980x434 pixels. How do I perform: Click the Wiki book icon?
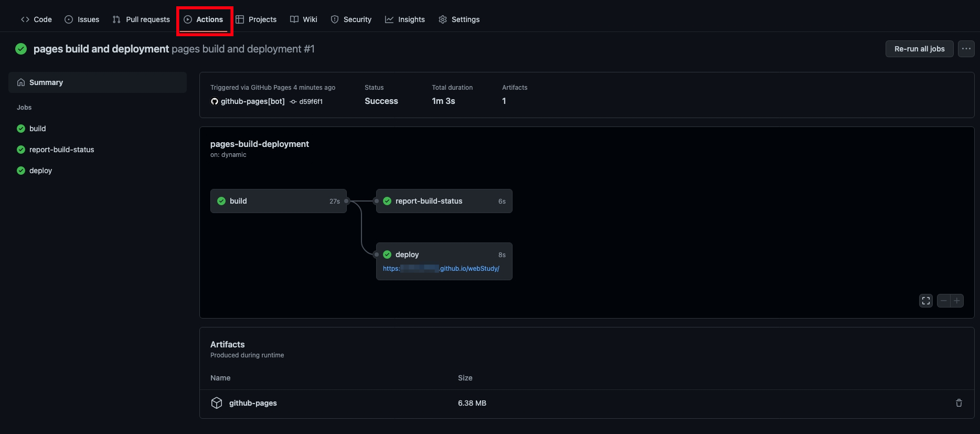tap(294, 19)
